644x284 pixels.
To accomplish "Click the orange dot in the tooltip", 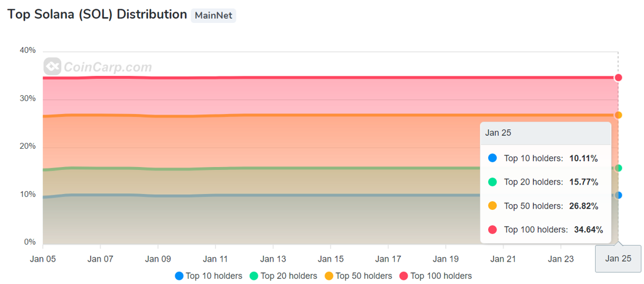I will coord(492,206).
